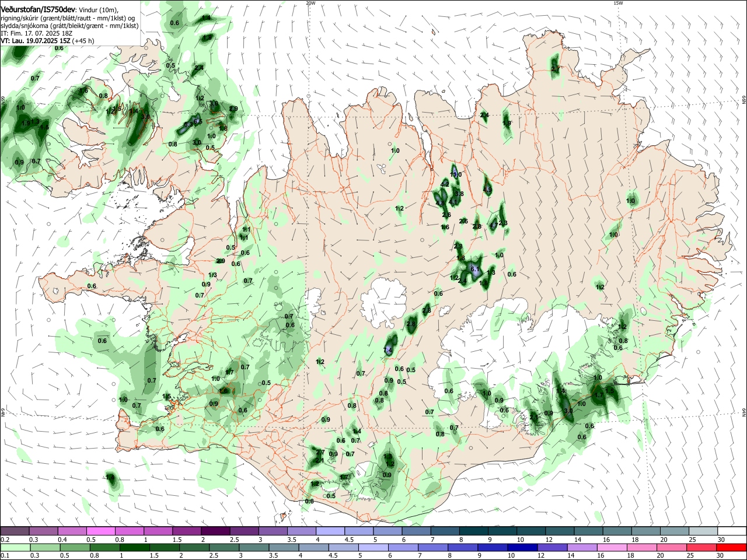Click the 4.9 precipitation value on map
This screenshot has height=560, width=747.
coord(488,190)
